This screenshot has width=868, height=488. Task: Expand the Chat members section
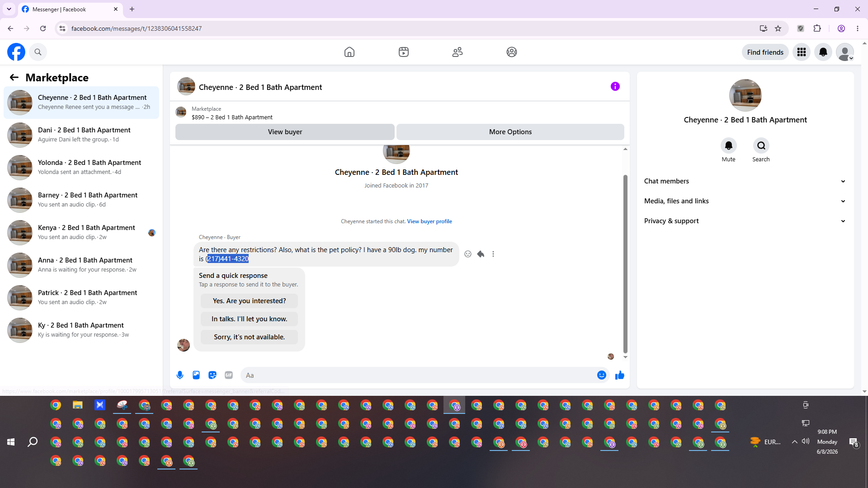click(745, 181)
